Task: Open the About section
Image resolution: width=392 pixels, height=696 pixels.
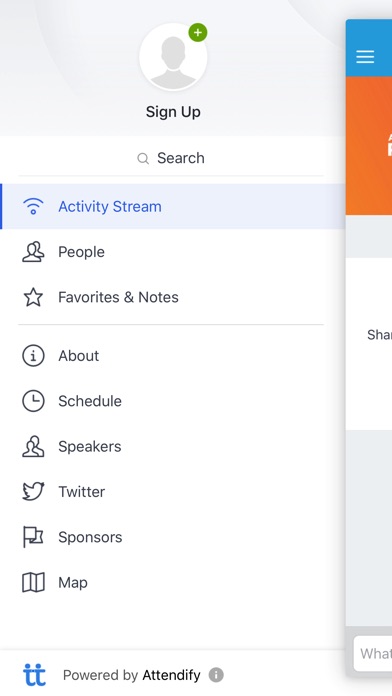Action: tap(173, 356)
